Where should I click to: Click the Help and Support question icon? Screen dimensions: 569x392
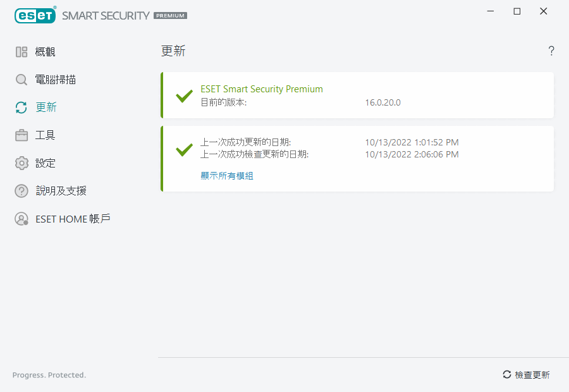(x=21, y=191)
